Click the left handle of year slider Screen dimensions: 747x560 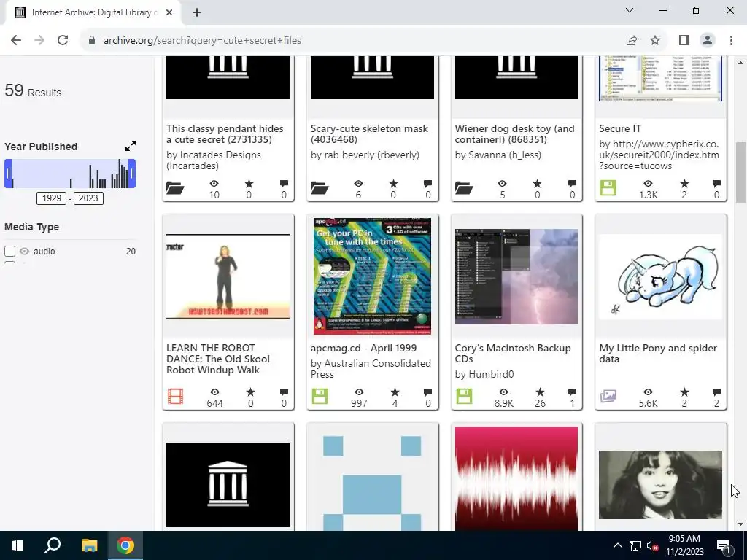(x=8, y=174)
